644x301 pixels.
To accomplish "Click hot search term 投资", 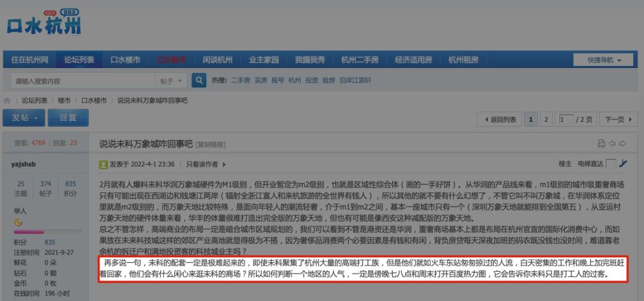I will click(312, 81).
